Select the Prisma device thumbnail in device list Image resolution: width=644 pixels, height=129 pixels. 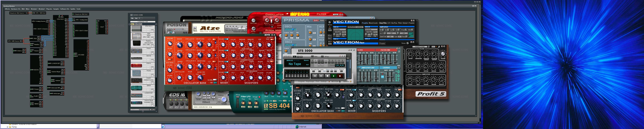pyautogui.click(x=136, y=73)
